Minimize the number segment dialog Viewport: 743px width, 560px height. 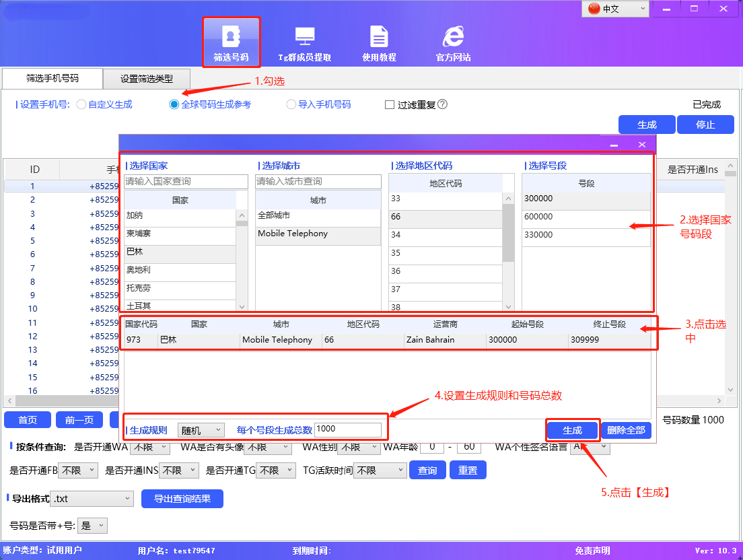pyautogui.click(x=614, y=145)
